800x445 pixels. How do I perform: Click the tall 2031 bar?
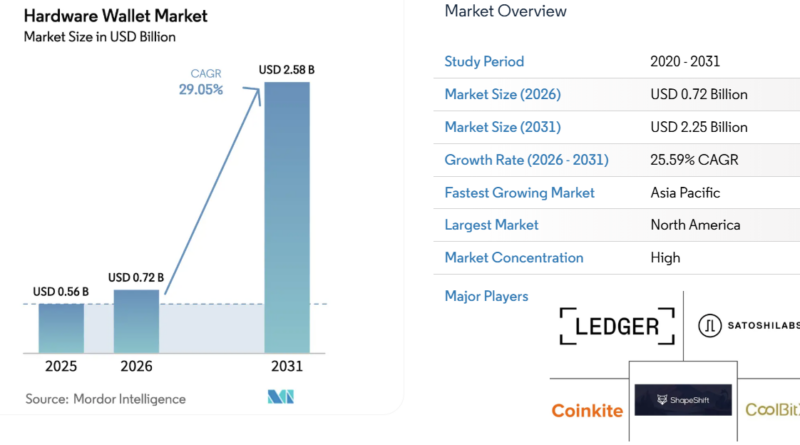[x=286, y=216]
